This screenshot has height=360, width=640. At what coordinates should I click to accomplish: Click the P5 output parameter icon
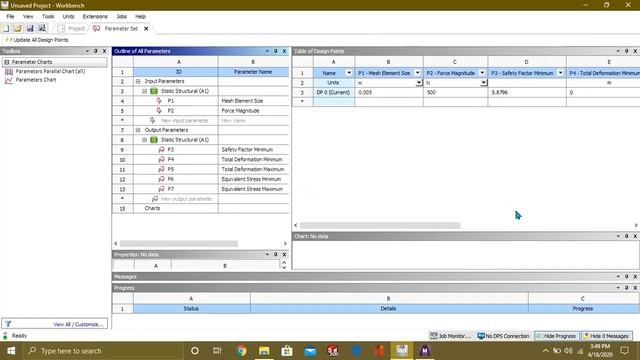161,169
